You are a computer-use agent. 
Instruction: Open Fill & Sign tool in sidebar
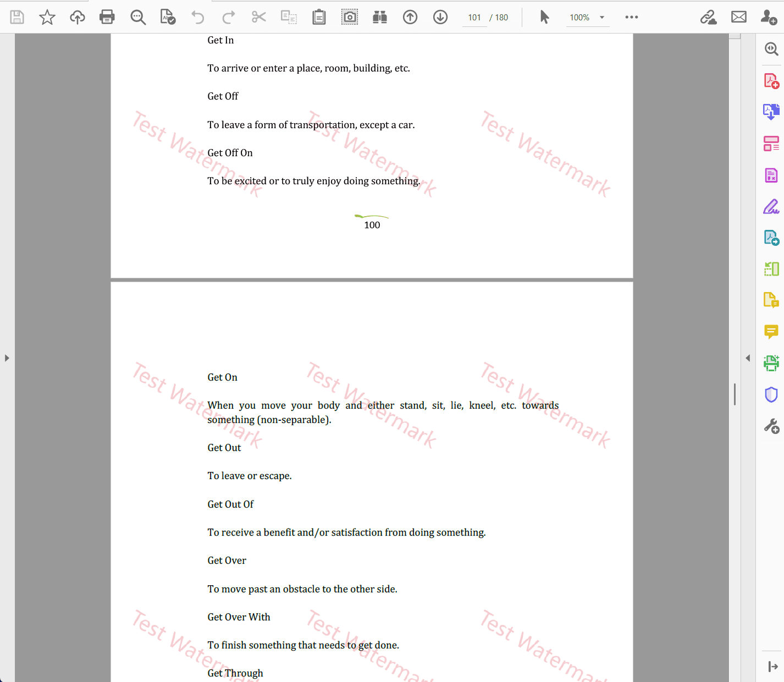tap(771, 207)
